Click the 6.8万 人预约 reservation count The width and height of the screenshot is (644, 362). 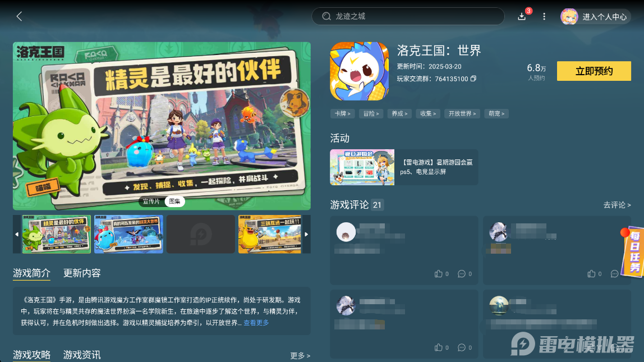coord(536,72)
